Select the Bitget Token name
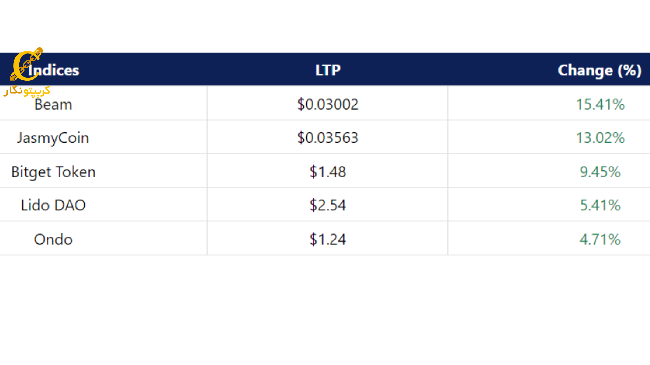Image resolution: width=650 pixels, height=365 pixels. (53, 172)
